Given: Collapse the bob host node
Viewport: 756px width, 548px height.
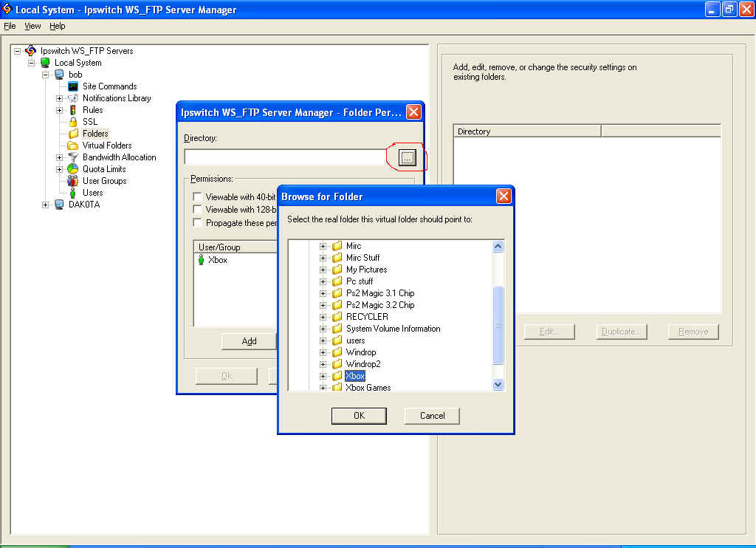Looking at the screenshot, I should pyautogui.click(x=45, y=75).
